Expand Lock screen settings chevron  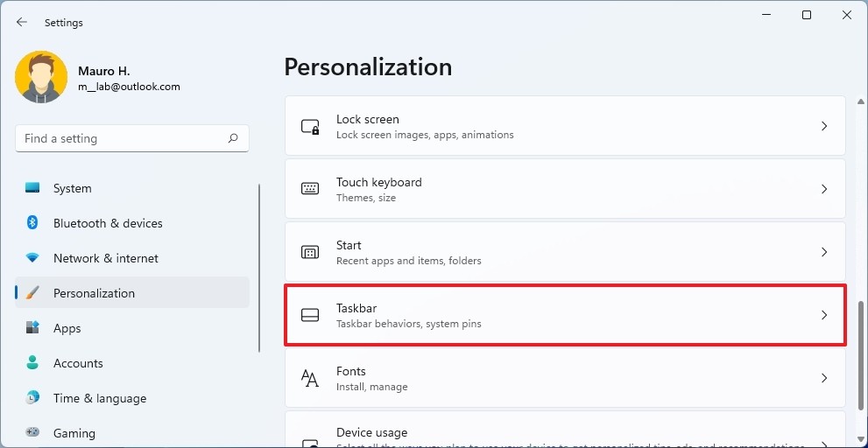[823, 127]
